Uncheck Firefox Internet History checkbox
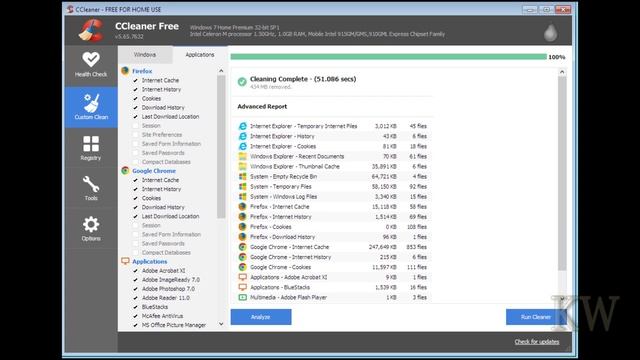 point(136,89)
